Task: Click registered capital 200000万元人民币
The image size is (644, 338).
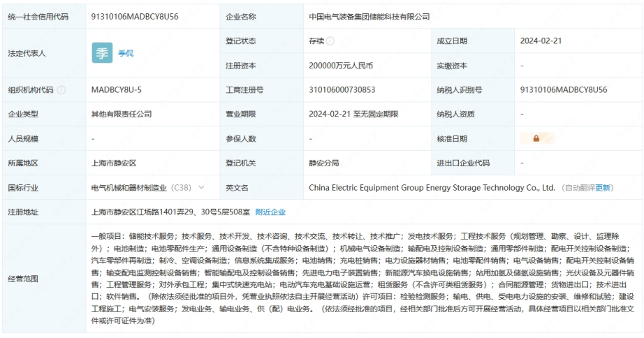Action: 341,66
